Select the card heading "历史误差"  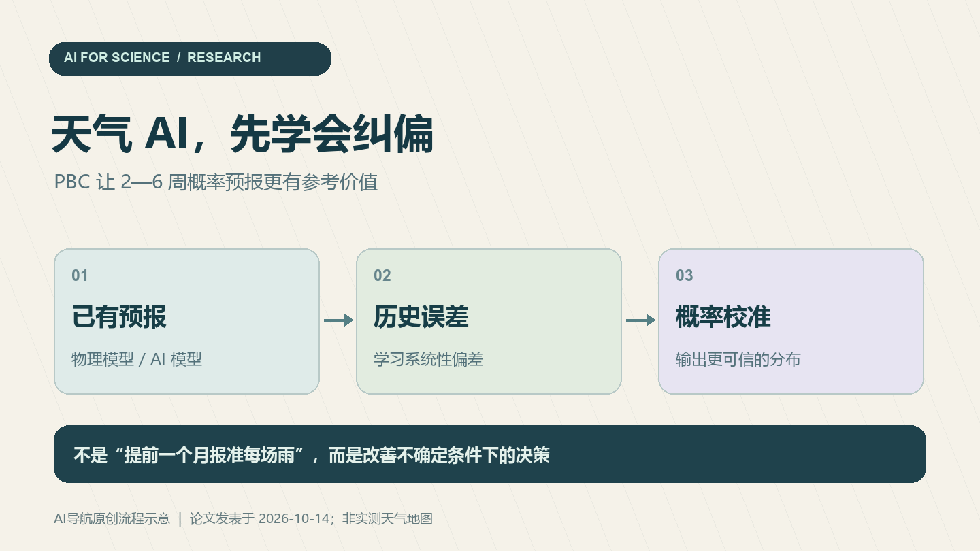[421, 317]
